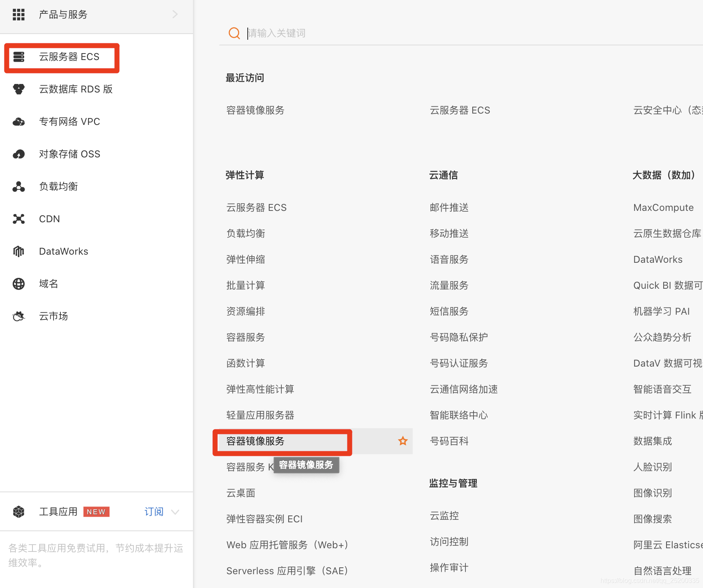Open 邮件推送 service
Viewport: 703px width, 588px height.
(449, 208)
